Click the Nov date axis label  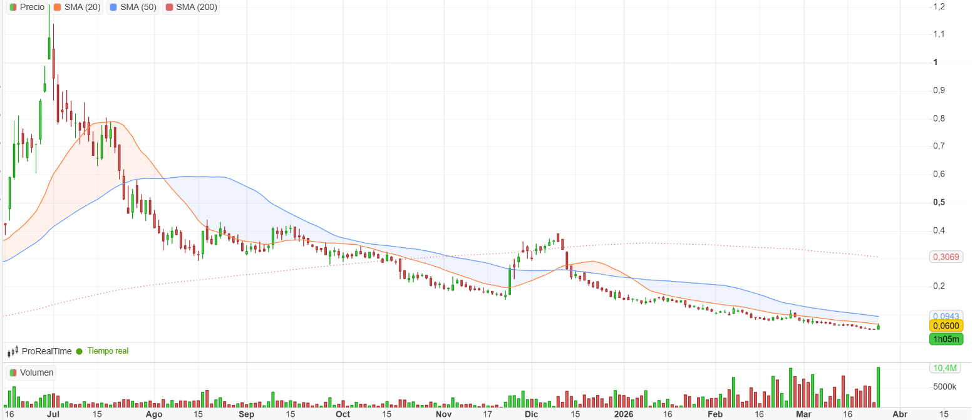[x=443, y=414]
